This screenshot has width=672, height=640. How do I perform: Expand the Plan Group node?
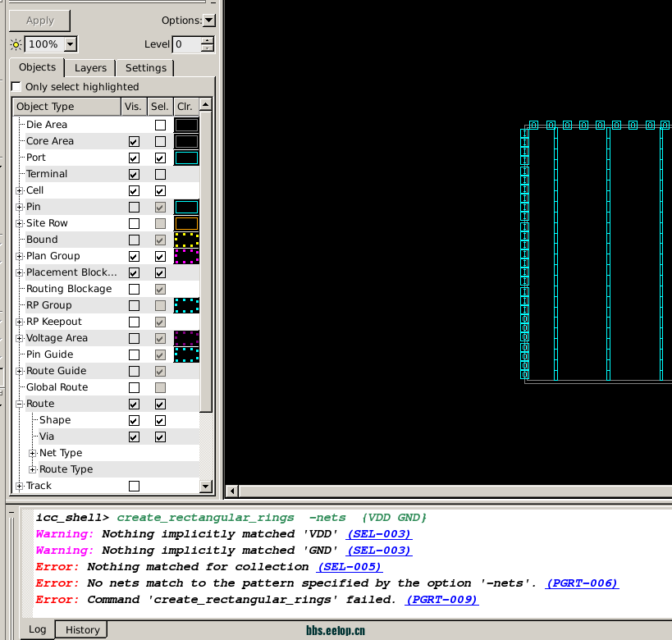pyautogui.click(x=20, y=256)
